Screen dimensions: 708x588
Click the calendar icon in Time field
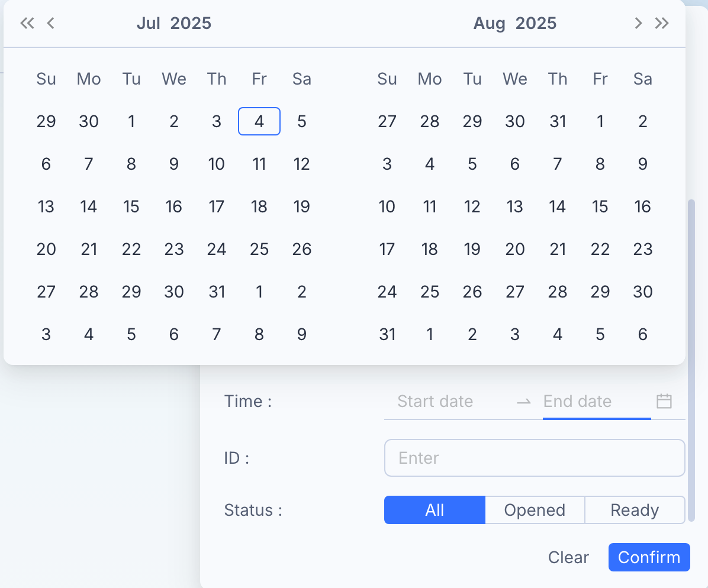pyautogui.click(x=664, y=401)
